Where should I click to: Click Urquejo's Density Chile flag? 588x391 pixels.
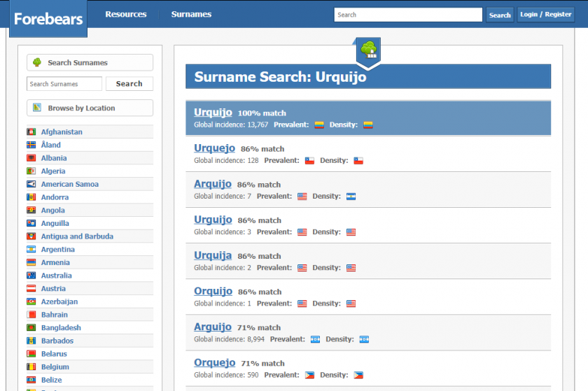coord(358,161)
